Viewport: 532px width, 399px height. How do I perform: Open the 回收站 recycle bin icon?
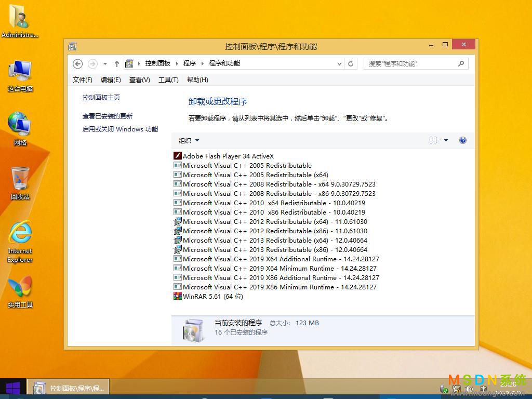point(20,183)
